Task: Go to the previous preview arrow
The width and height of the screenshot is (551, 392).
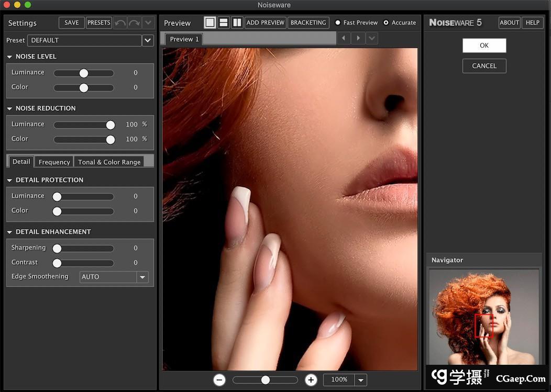Action: pos(344,38)
